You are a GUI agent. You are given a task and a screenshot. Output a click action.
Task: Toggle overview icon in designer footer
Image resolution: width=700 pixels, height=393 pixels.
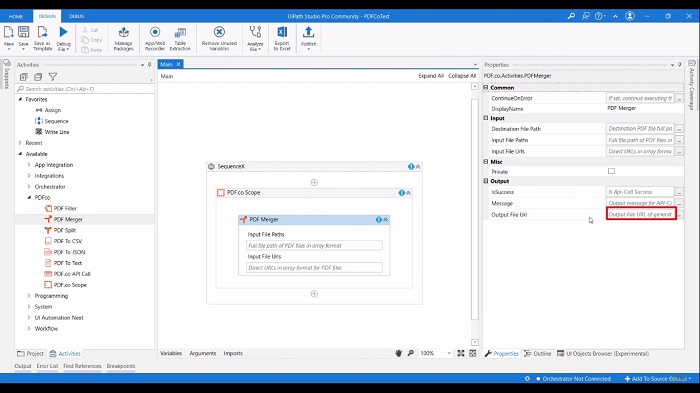click(x=473, y=353)
